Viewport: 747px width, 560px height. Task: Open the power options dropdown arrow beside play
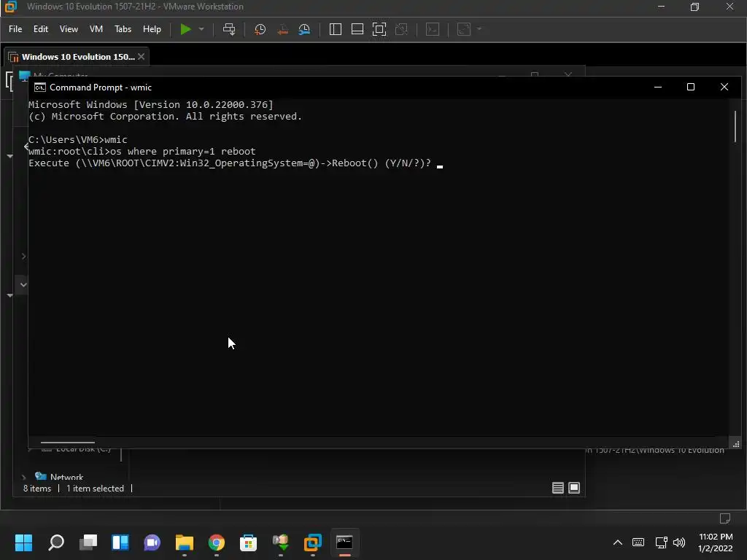(x=201, y=29)
